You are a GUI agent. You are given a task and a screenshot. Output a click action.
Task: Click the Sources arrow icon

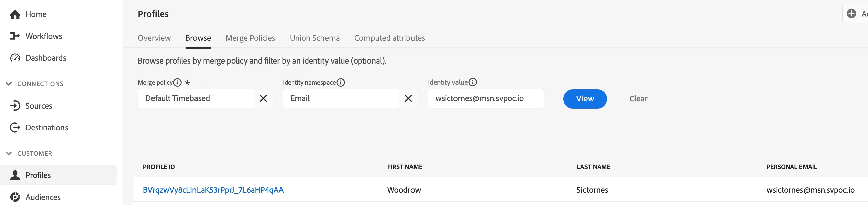pyautogui.click(x=15, y=106)
